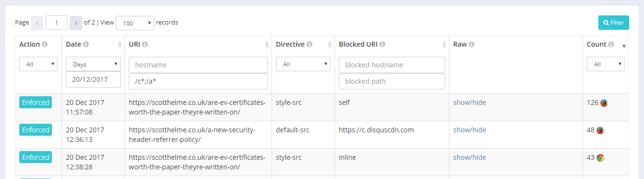Toggle the Count column sort arrow

click(624, 46)
